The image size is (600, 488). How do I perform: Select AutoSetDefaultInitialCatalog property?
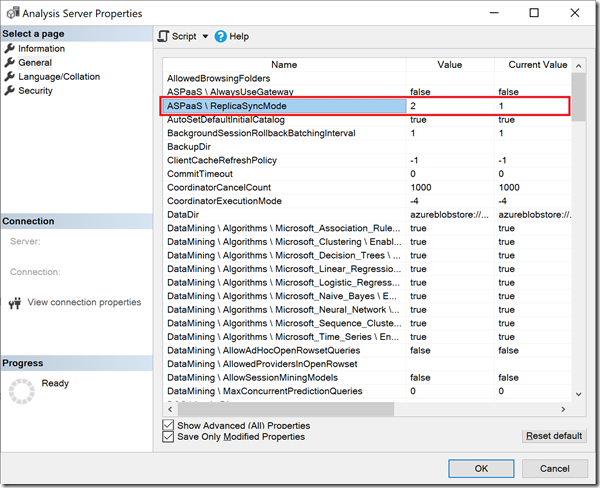pos(367,120)
